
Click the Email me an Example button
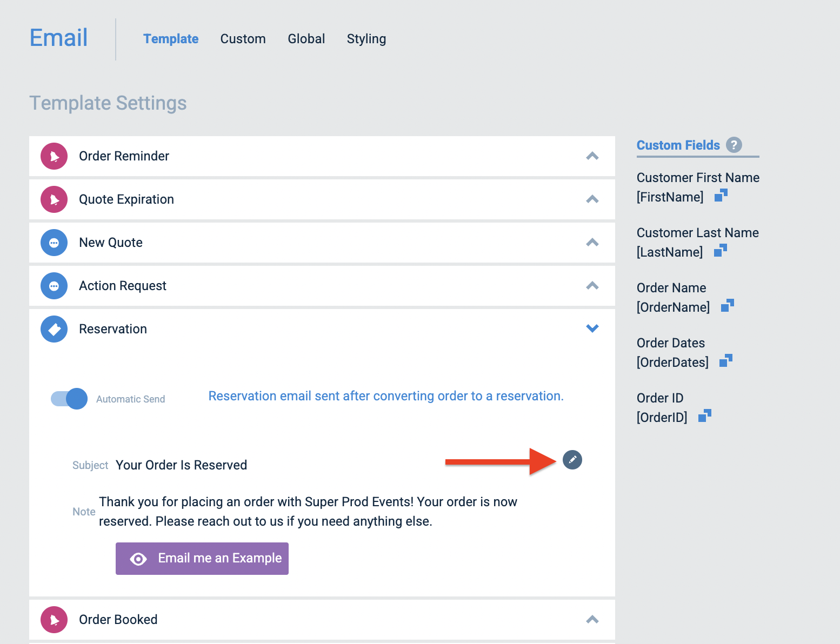pos(202,558)
